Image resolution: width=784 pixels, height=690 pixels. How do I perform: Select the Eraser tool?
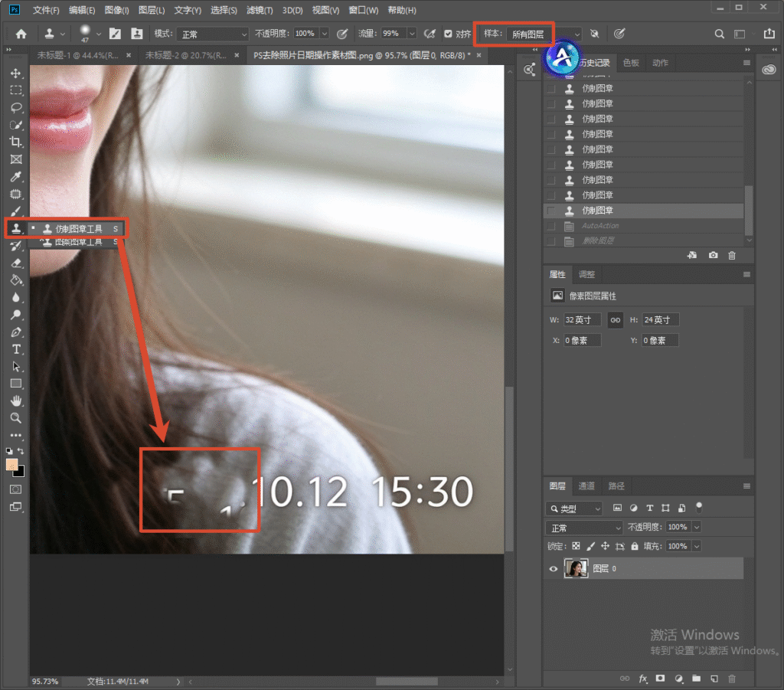16,263
